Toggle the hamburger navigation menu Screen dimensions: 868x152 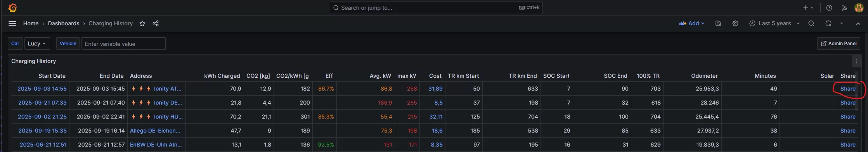[x=12, y=23]
